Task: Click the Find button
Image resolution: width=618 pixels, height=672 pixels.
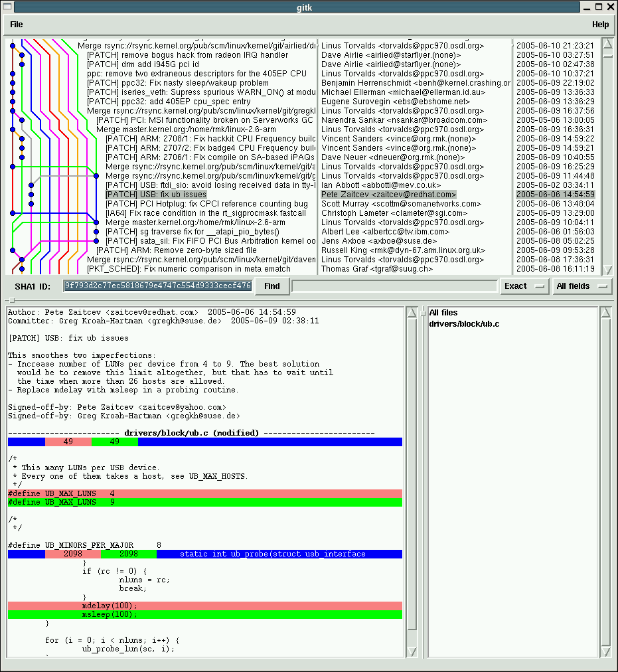Action: (x=271, y=286)
